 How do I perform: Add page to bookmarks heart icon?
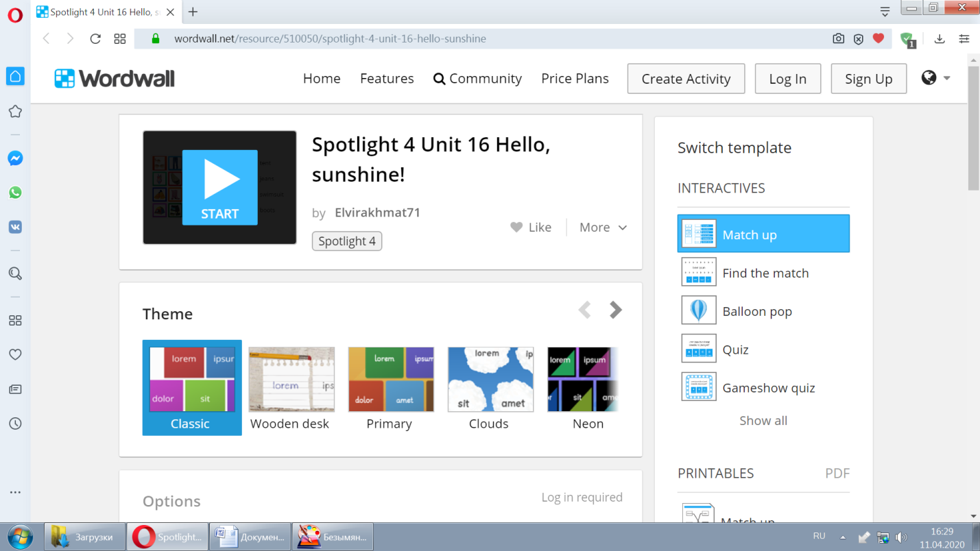(879, 38)
